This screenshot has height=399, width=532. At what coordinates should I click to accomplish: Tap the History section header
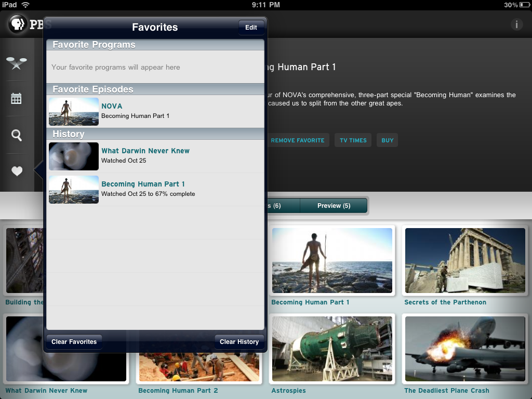(155, 134)
